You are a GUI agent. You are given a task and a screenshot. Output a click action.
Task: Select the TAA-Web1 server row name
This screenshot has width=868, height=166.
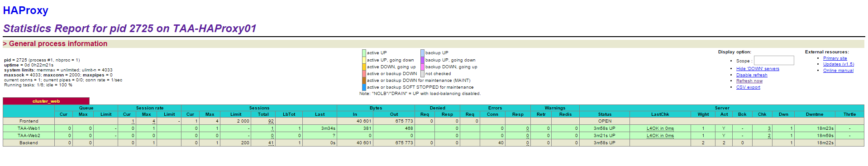coord(29,128)
